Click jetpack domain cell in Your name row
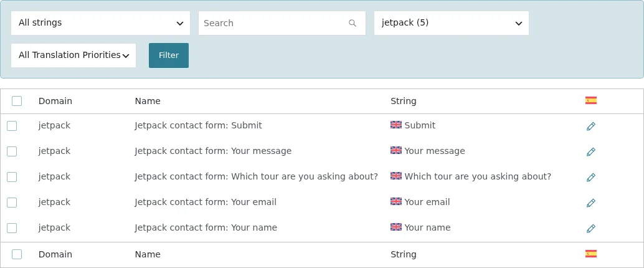The height and width of the screenshot is (268, 644). tap(54, 227)
